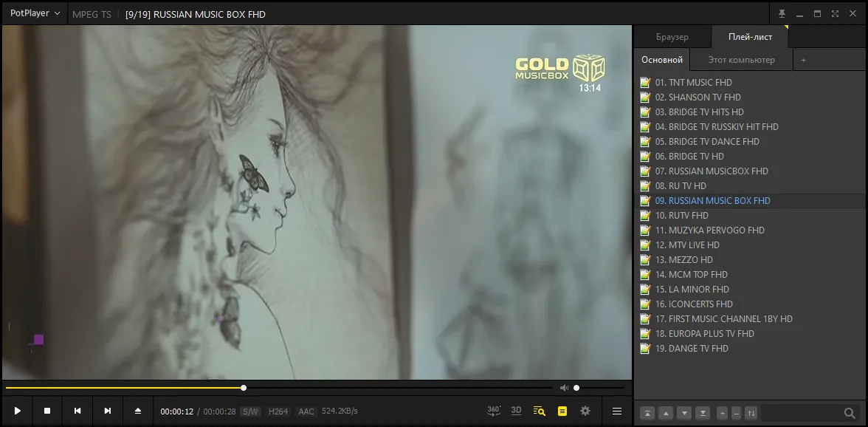
Task: Select the Основной playlist tab
Action: [x=662, y=60]
